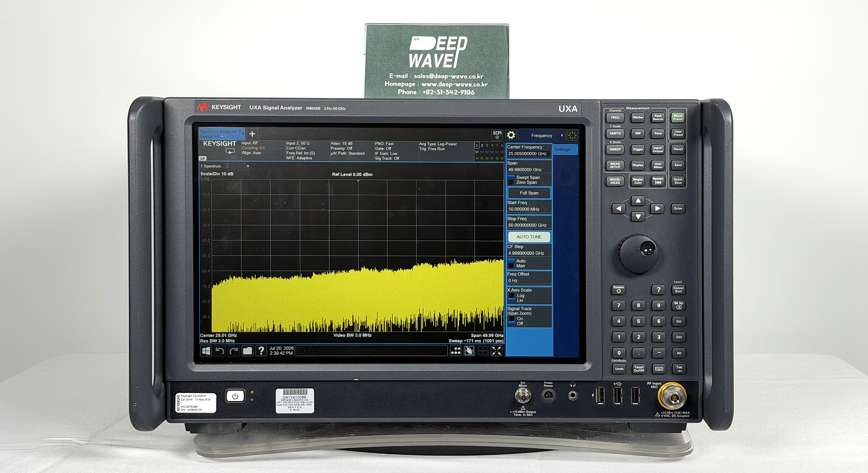Click the up arrow hardware key
This screenshot has width=868, height=473.
point(638,201)
